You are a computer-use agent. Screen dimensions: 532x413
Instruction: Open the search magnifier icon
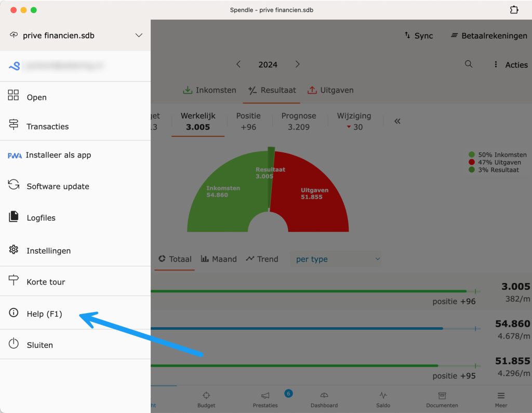click(469, 64)
